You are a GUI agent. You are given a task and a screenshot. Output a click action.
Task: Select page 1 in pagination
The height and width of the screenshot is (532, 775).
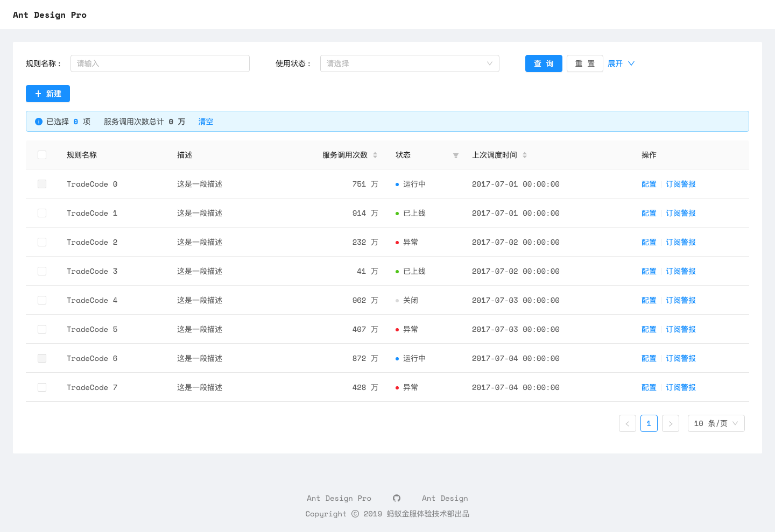point(649,423)
